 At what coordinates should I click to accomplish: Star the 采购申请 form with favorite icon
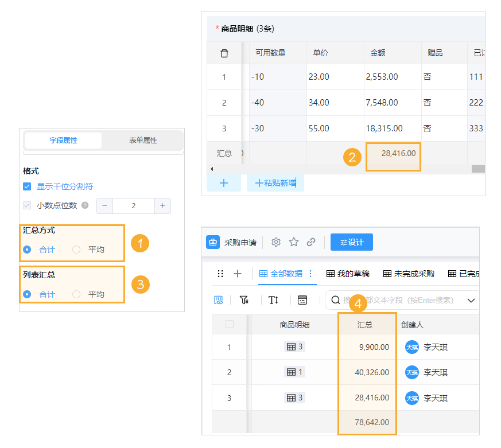[294, 242]
